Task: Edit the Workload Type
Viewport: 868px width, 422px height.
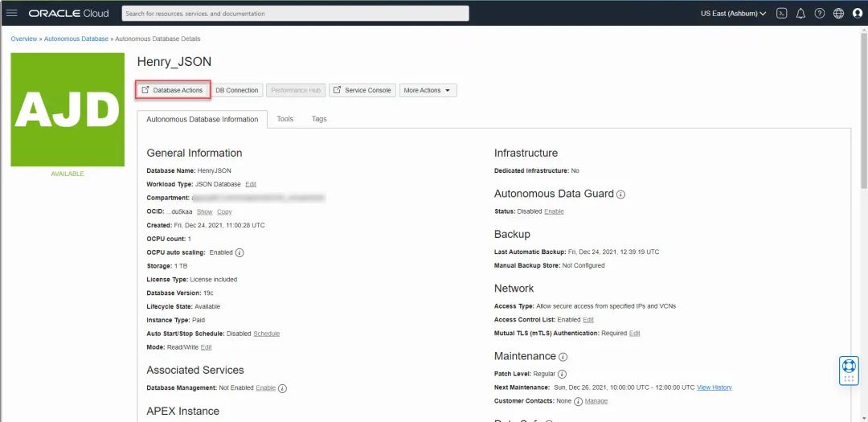Action: [251, 184]
